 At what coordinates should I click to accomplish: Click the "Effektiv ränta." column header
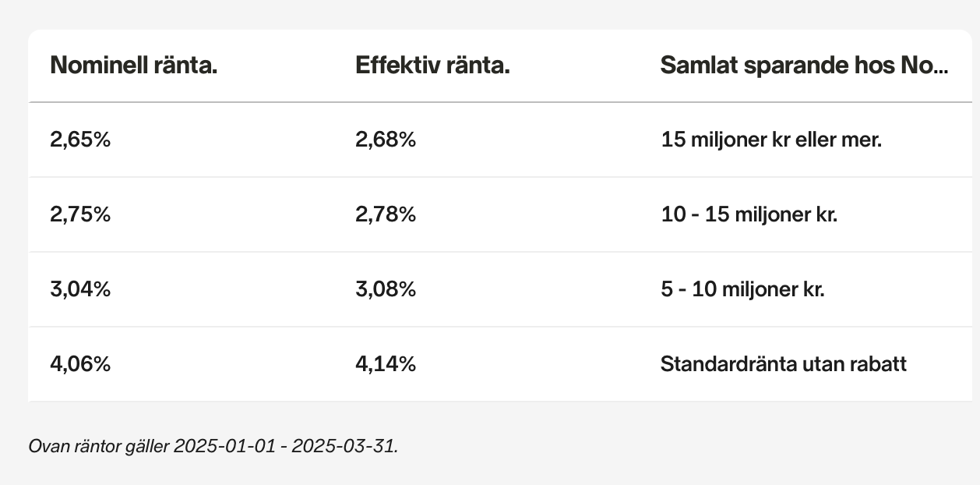coord(432,65)
